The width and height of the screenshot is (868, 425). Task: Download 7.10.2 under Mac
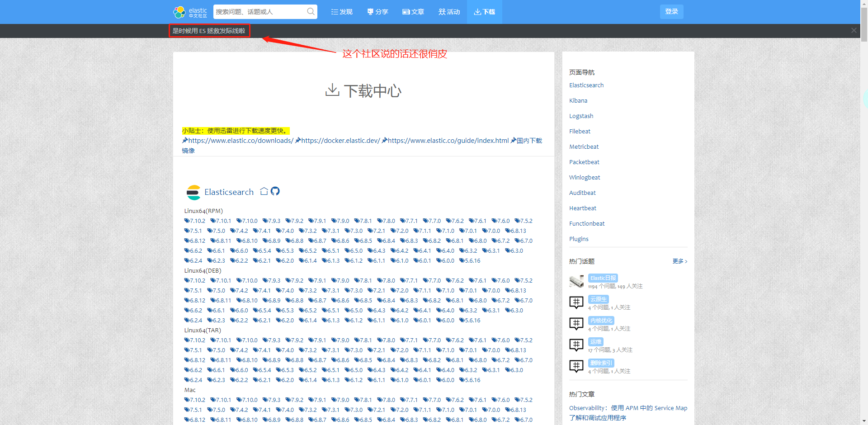point(195,400)
